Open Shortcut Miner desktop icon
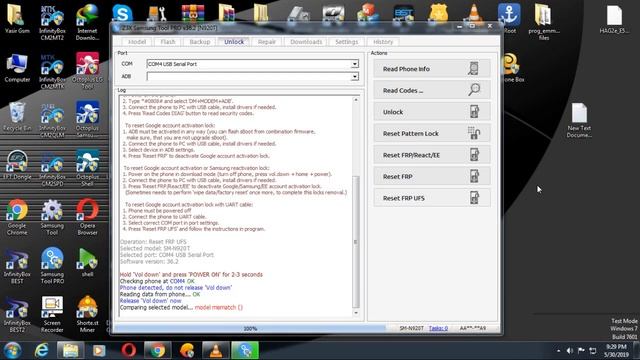The height and width of the screenshot is (360, 640). 87,314
